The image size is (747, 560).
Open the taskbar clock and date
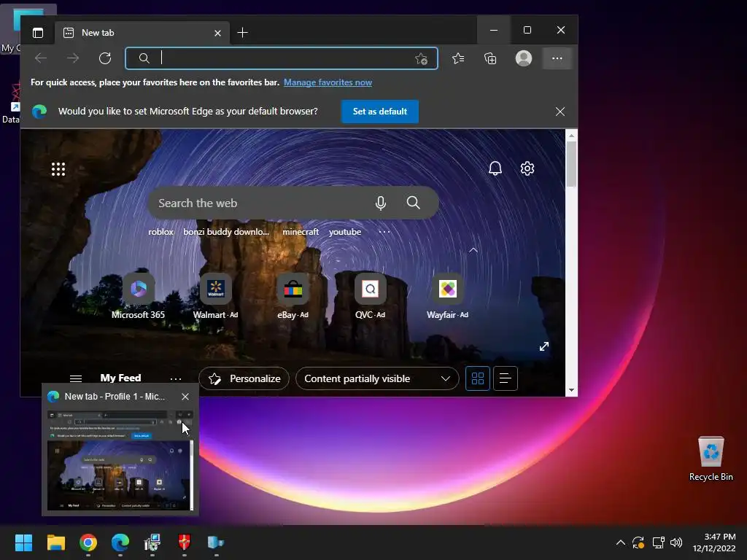pyautogui.click(x=713, y=542)
